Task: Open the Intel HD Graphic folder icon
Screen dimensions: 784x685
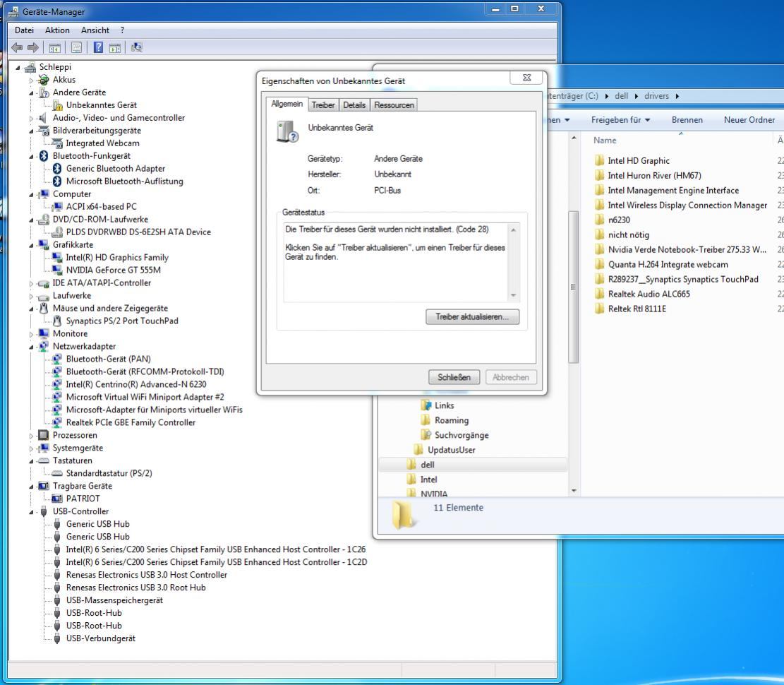Action: pyautogui.click(x=600, y=160)
